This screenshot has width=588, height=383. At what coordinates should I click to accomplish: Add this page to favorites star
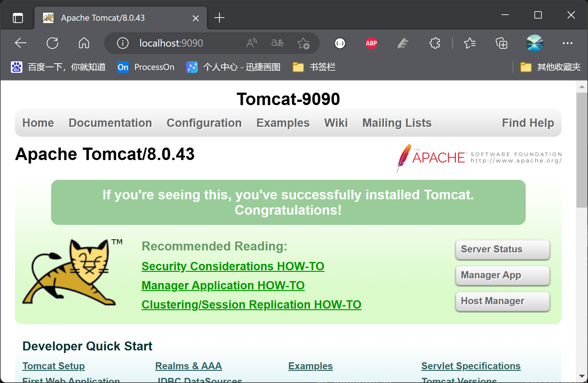coord(303,43)
